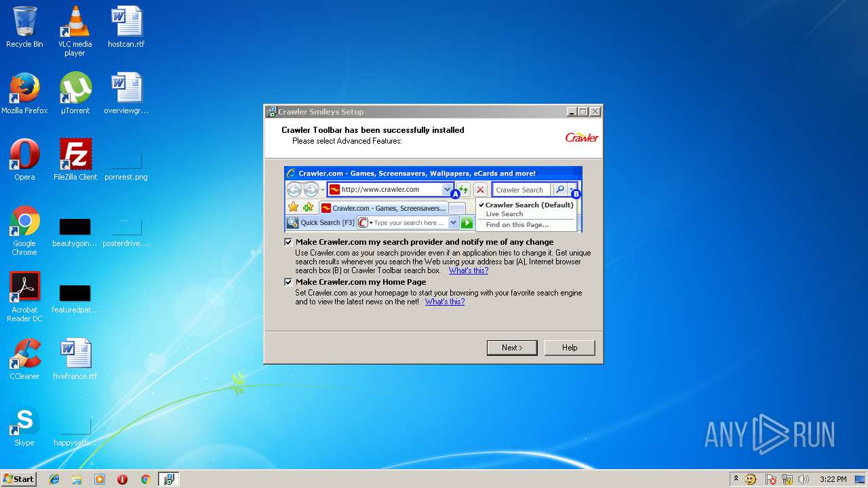Close the Crawler Smileys Setup window
This screenshot has height=488, width=868.
595,112
